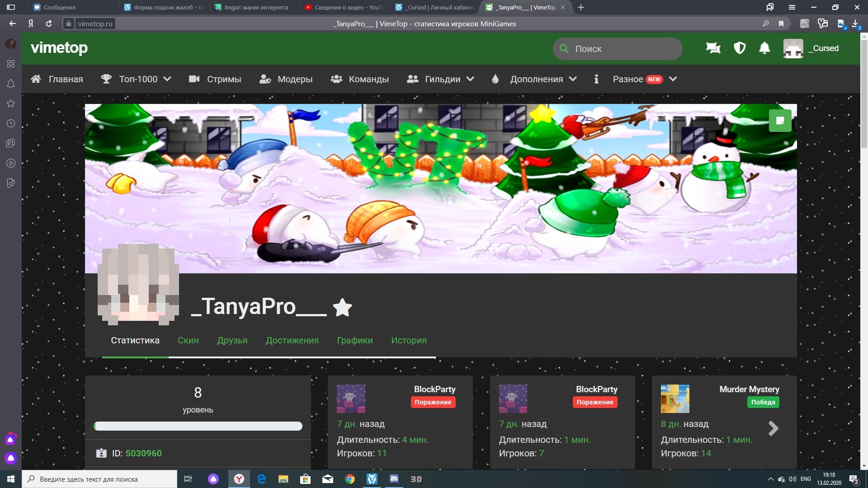This screenshot has height=488, width=868.
Task: Click the lock site security icon
Action: [68, 23]
